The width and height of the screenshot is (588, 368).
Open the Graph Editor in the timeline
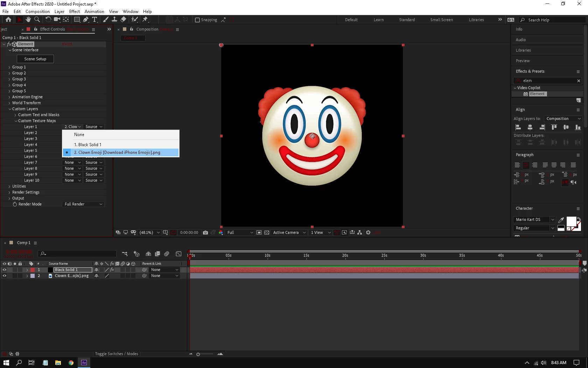178,254
